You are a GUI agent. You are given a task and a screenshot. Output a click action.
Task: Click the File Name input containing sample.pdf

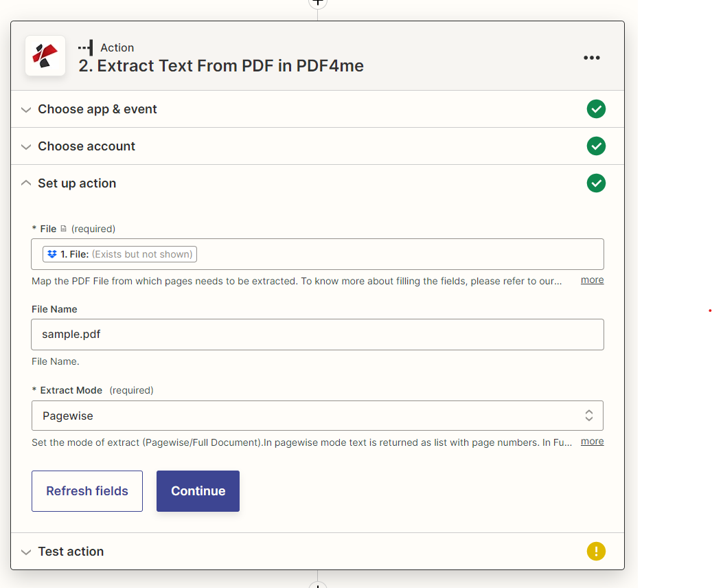(317, 335)
